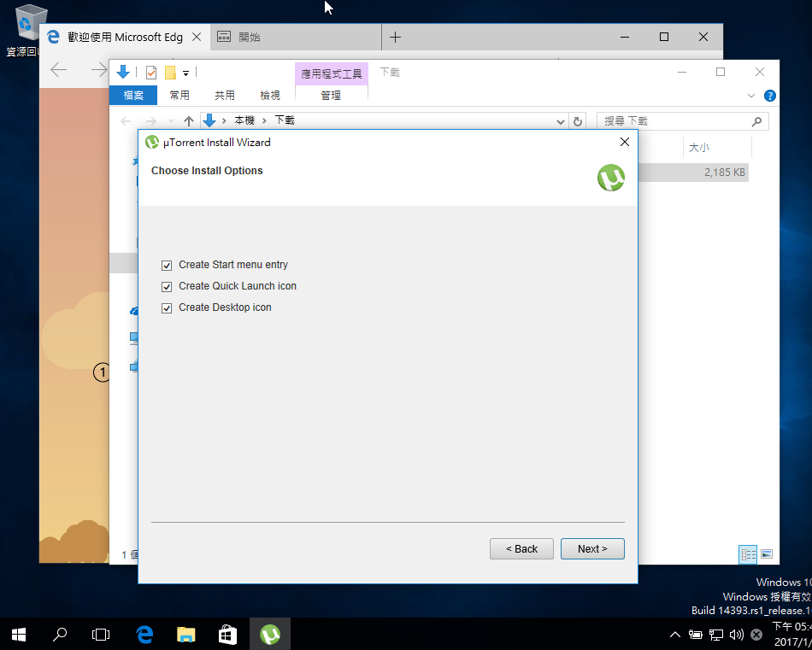The height and width of the screenshot is (650, 812).
Task: Open File Explorer from taskbar
Action: pyautogui.click(x=186, y=634)
